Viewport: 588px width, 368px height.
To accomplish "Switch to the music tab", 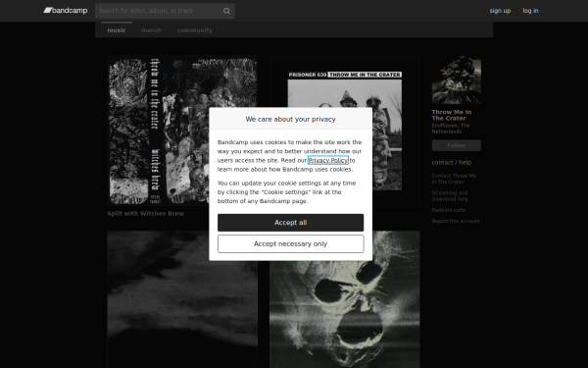I will [117, 30].
